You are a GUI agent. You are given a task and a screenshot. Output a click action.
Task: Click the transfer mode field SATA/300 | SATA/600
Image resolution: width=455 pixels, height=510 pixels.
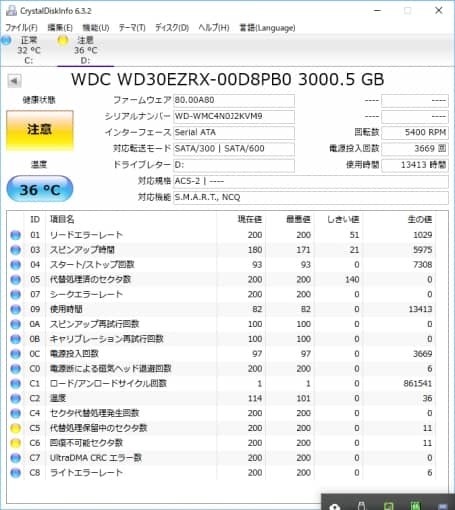coord(234,149)
